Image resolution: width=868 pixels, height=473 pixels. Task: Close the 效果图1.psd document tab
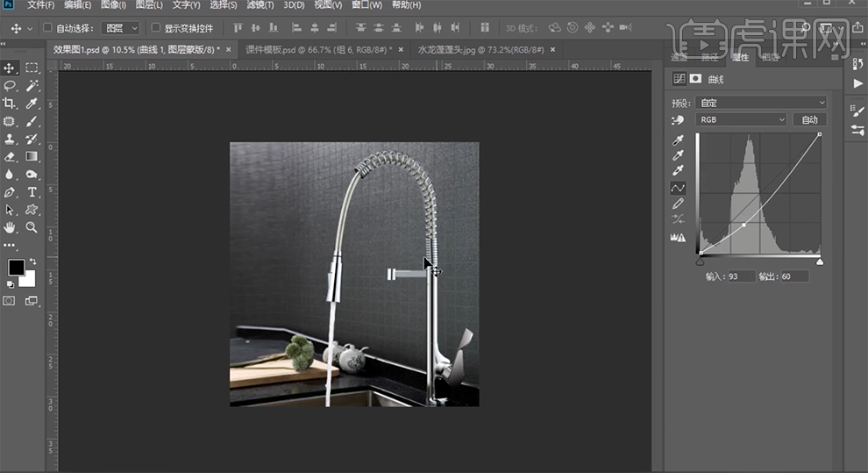[228, 50]
